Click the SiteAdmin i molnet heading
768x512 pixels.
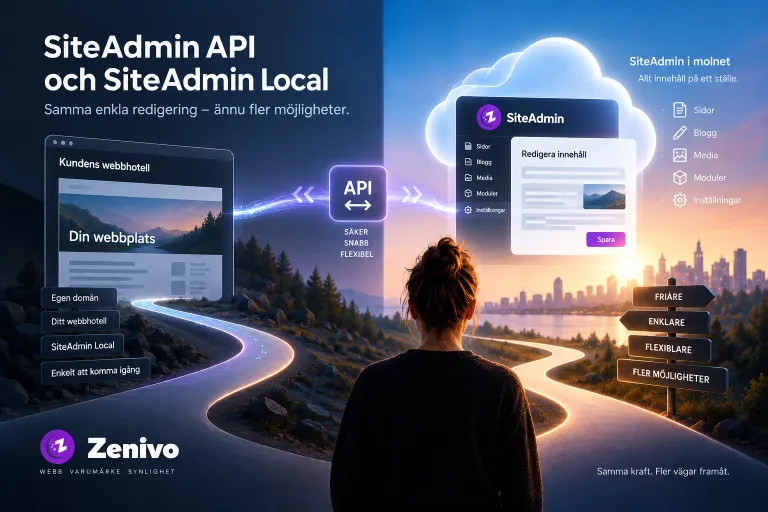679,61
